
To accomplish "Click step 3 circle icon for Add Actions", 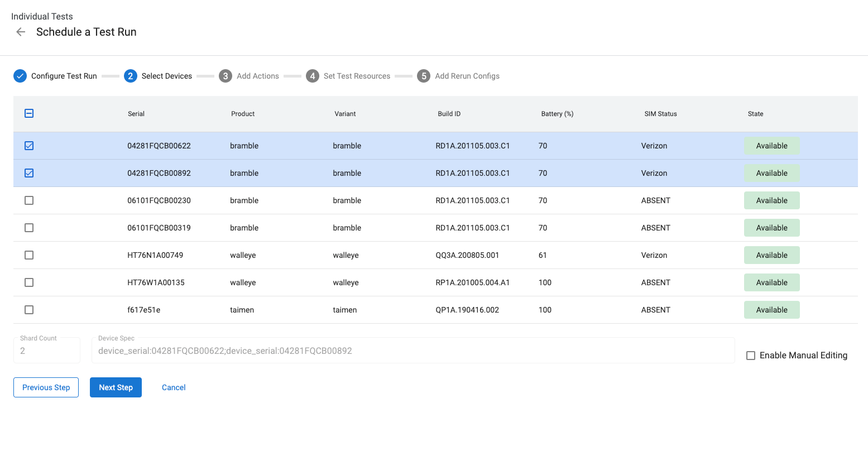I will 226,76.
